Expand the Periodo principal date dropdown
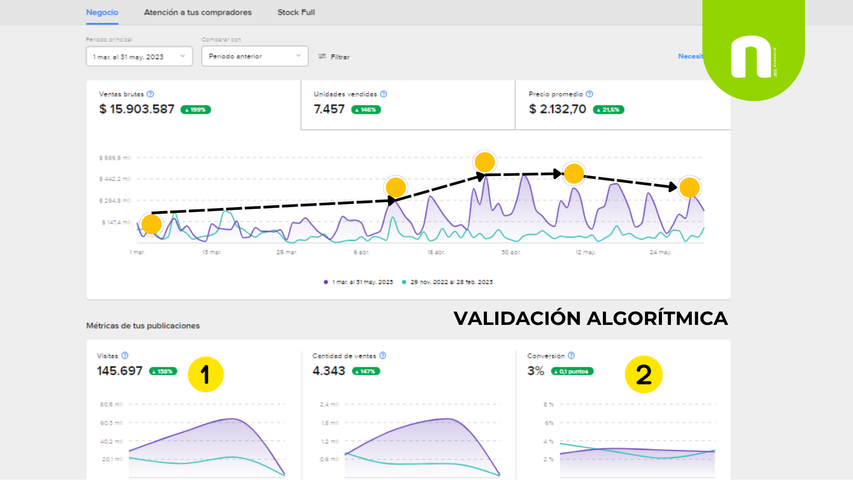The height and width of the screenshot is (480, 853). 139,56
